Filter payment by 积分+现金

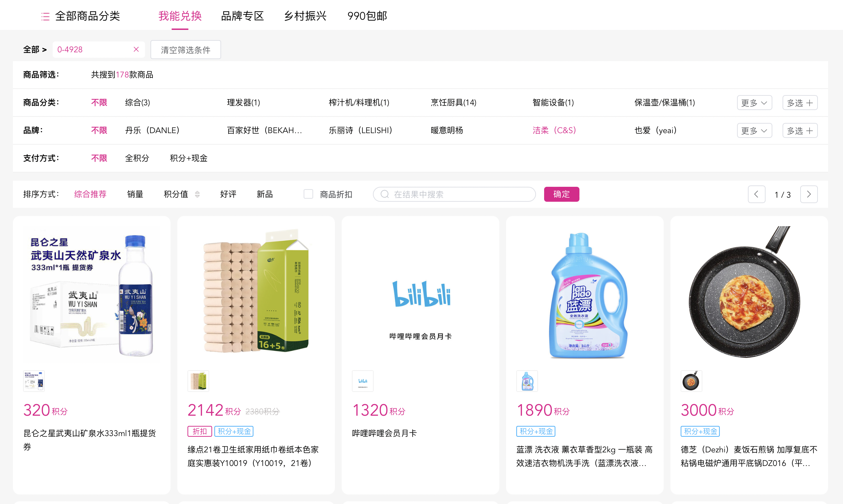click(x=189, y=158)
